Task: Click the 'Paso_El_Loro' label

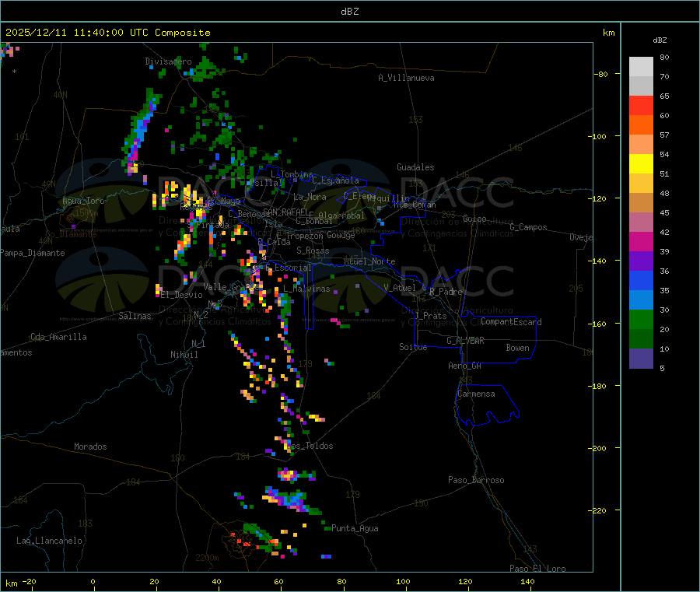Action: point(537,569)
